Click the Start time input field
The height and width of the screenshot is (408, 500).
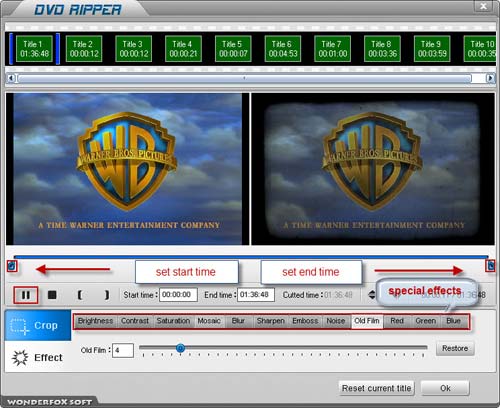(x=178, y=295)
